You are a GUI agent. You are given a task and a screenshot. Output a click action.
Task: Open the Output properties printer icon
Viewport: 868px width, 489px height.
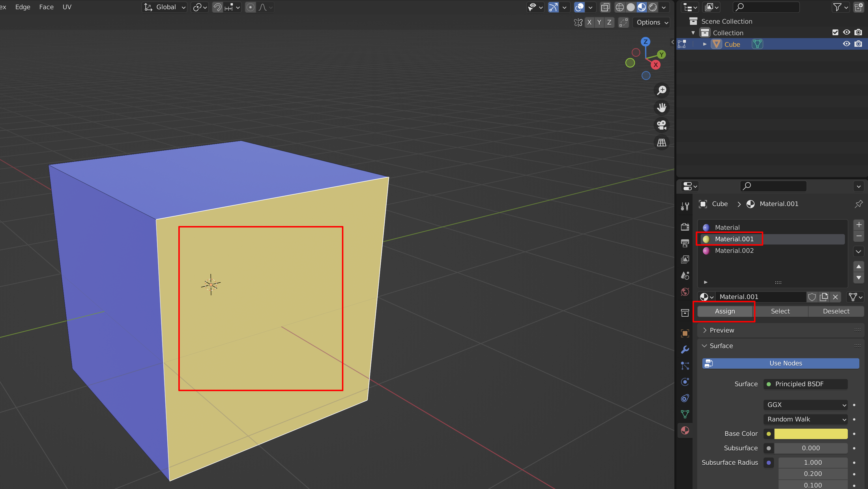[685, 243]
